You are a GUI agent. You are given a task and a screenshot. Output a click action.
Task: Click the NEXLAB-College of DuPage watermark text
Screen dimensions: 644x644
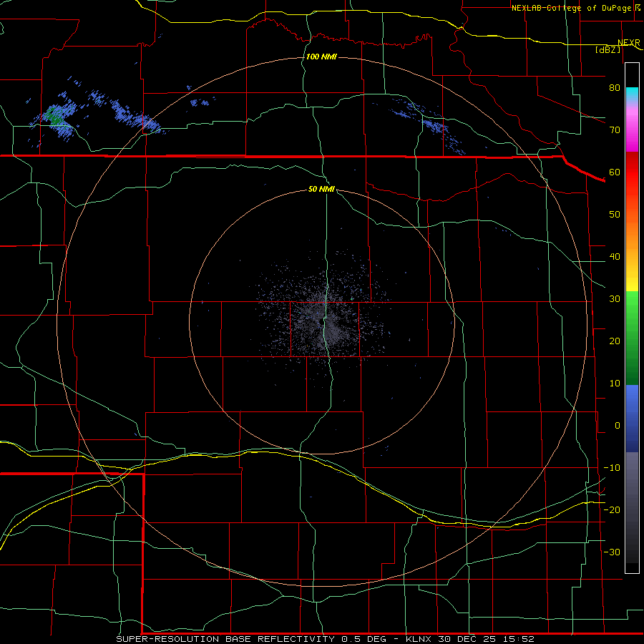[571, 8]
